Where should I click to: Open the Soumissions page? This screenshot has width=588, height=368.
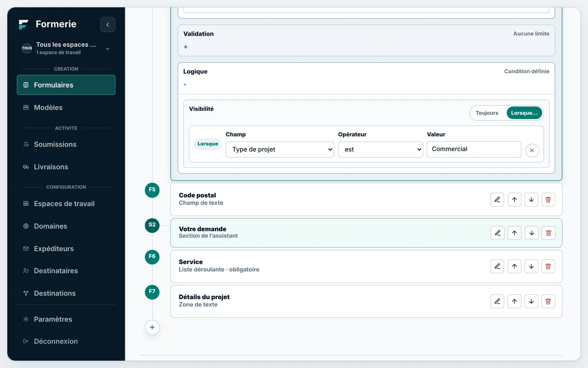pyautogui.click(x=66, y=144)
